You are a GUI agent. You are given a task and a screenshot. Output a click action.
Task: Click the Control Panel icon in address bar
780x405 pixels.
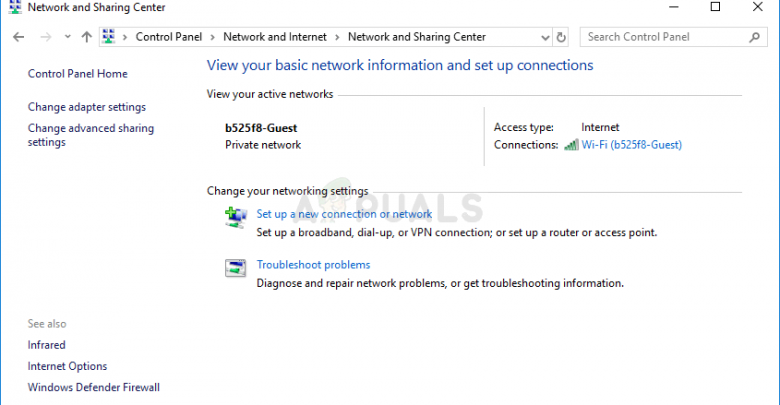pos(110,37)
